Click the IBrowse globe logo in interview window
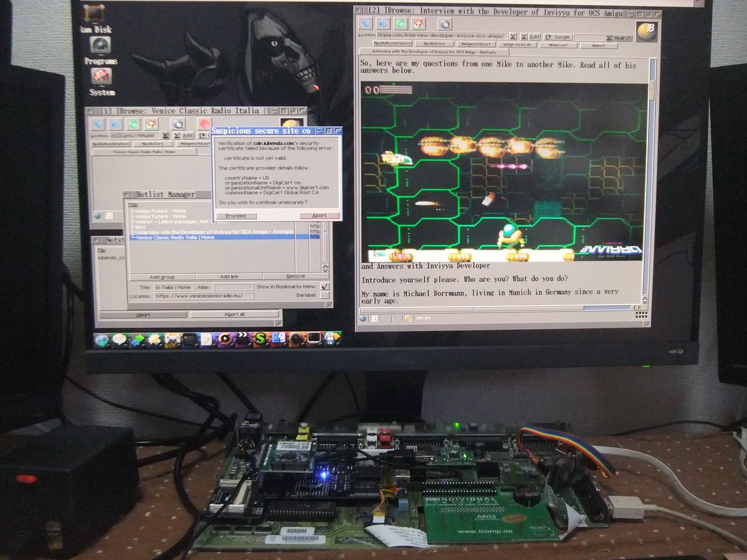This screenshot has width=747, height=560. [646, 32]
